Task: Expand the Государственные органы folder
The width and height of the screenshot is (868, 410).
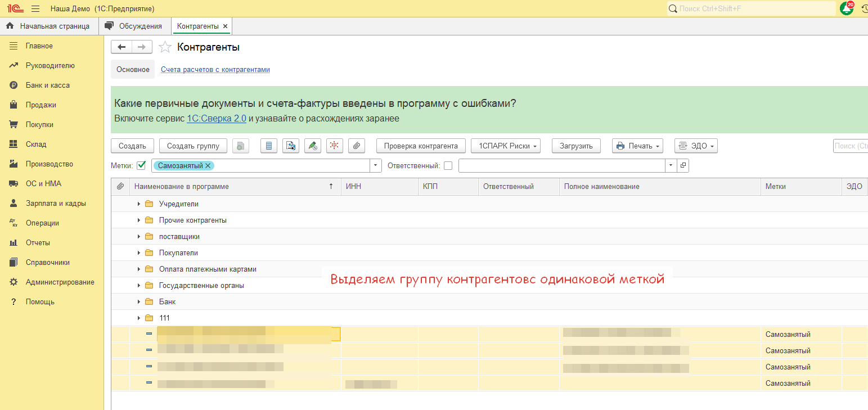Action: pos(139,286)
